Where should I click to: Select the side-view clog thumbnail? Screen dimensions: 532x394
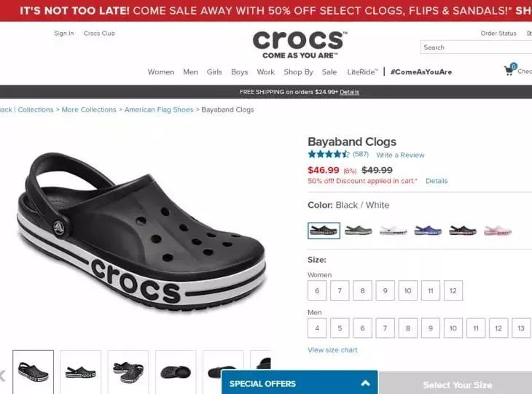[x=80, y=372]
